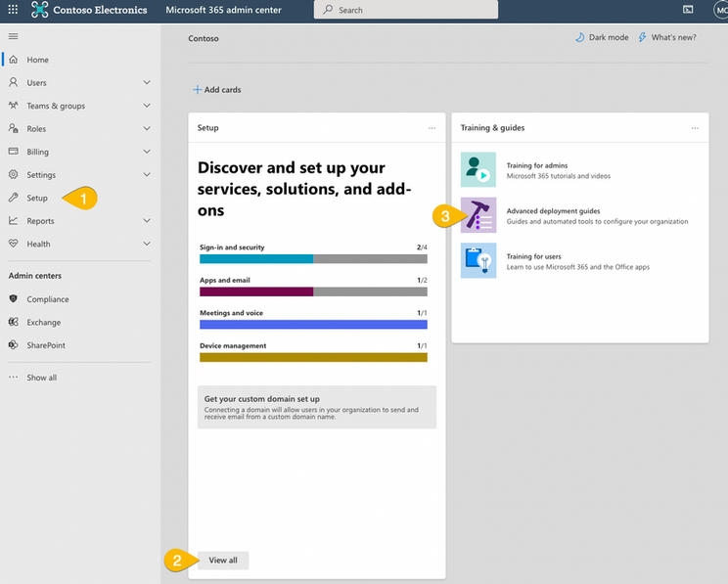
Task: Click the Device management progress bar
Action: tap(313, 357)
